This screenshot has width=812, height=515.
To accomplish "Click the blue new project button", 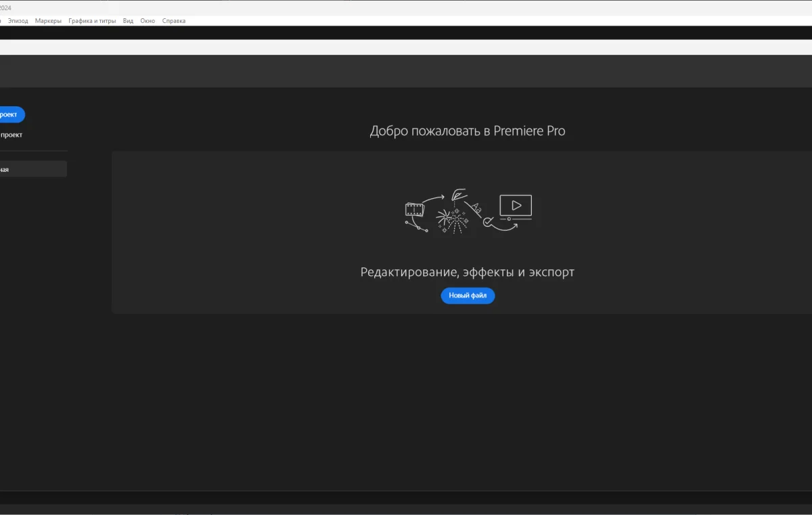I will click(x=10, y=114).
